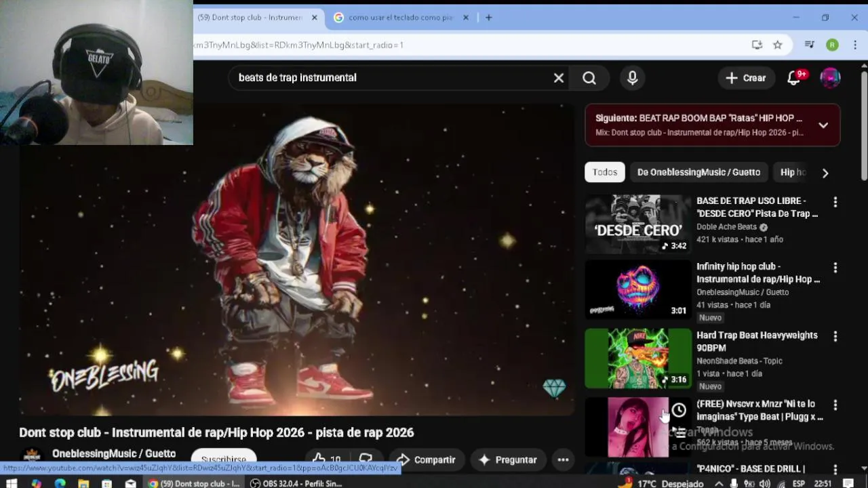Select the 'Hip ho' filter chip
The width and height of the screenshot is (868, 488).
[792, 172]
